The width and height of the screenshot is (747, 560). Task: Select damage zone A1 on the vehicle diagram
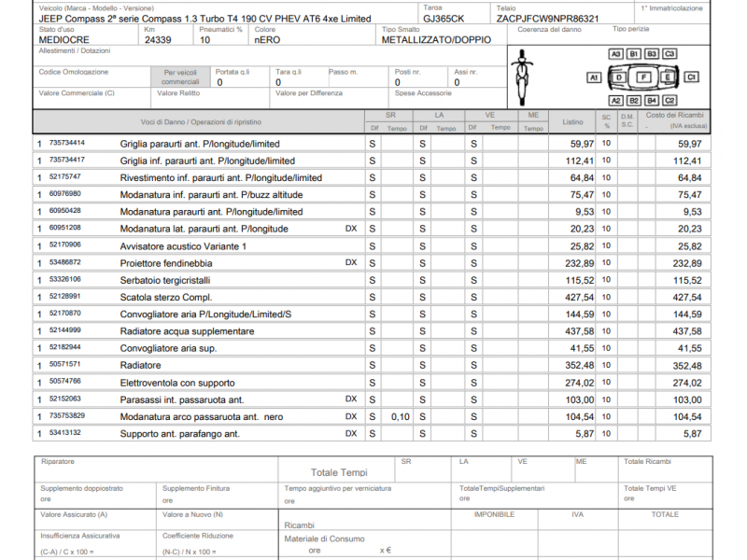point(594,77)
